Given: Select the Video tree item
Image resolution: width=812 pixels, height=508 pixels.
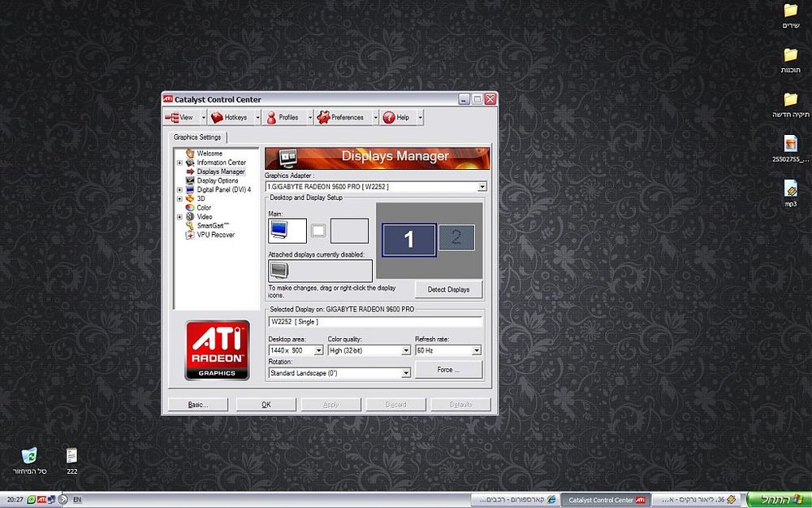Looking at the screenshot, I should click(205, 217).
